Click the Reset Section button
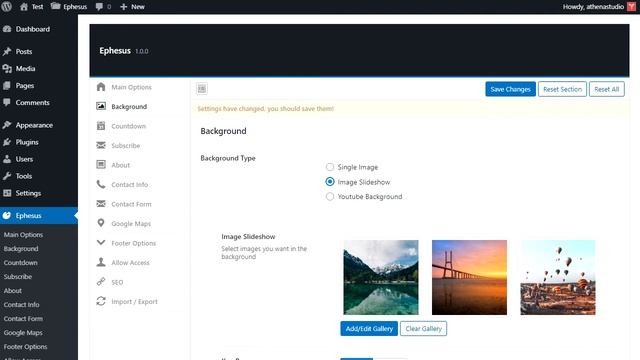640x360 pixels. (562, 89)
